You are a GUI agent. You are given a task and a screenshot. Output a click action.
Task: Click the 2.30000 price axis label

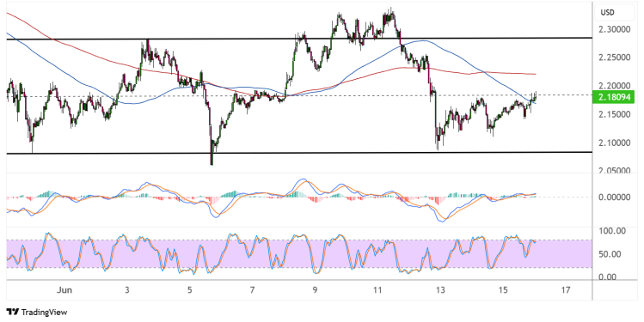point(615,29)
